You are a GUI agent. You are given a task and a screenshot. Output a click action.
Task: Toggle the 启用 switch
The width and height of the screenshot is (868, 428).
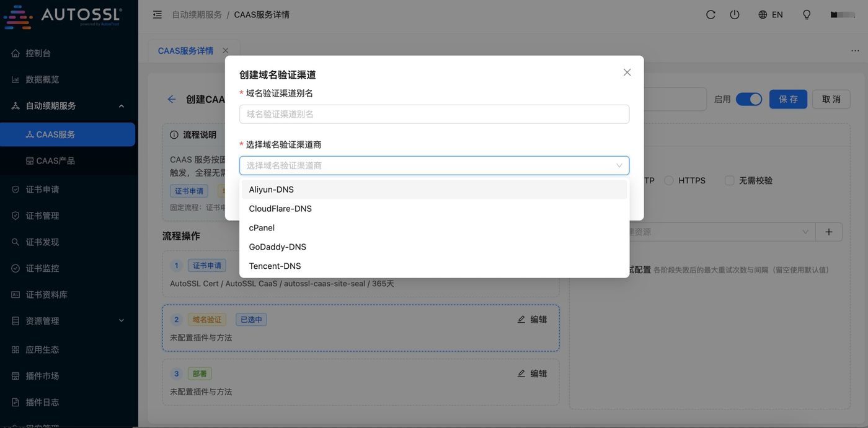(x=749, y=99)
